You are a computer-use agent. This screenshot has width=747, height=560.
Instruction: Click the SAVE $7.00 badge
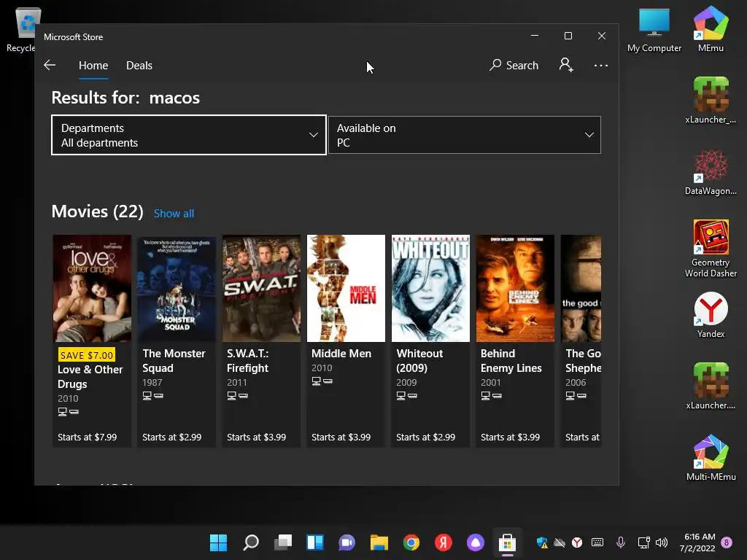coord(87,355)
